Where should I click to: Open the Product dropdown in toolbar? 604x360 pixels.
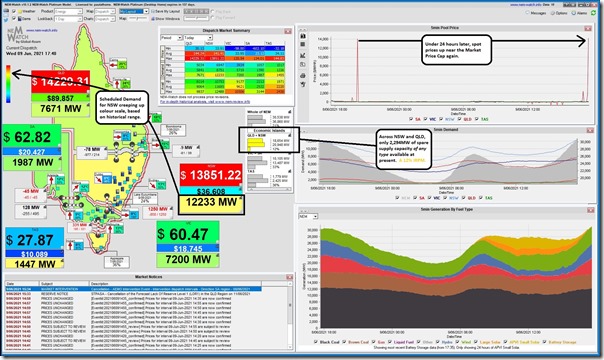(69, 12)
